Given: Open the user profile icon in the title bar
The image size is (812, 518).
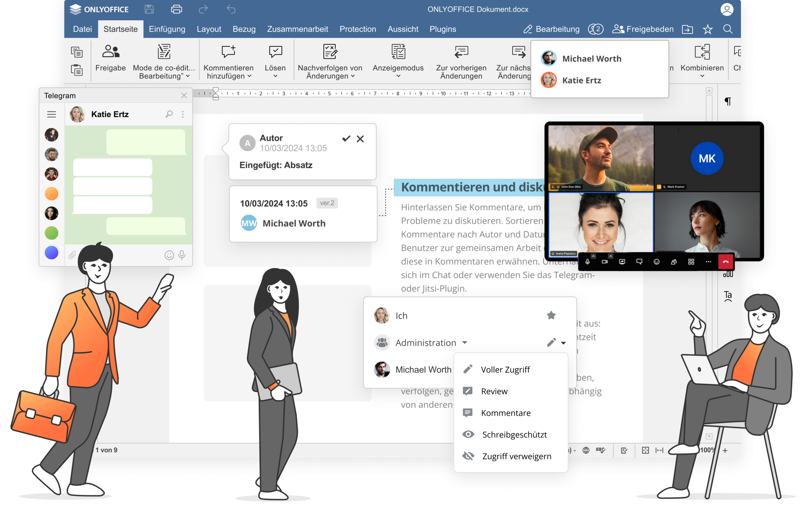Looking at the screenshot, I should (727, 9).
